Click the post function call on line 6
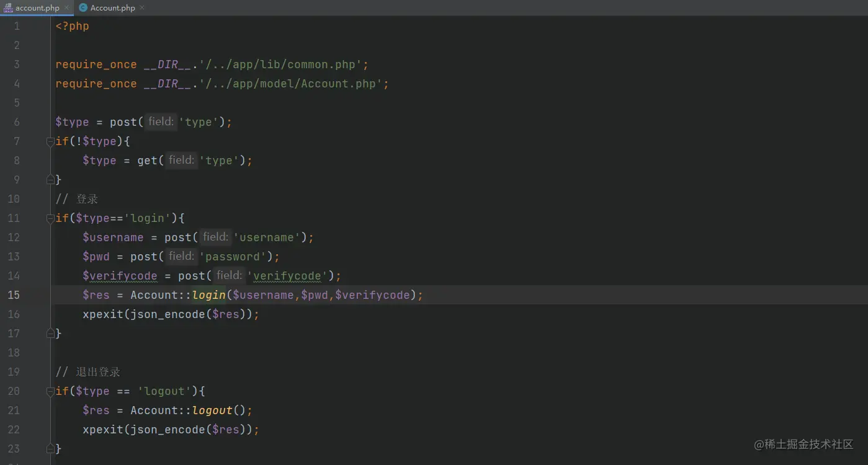Image resolution: width=868 pixels, height=465 pixels. 123,122
